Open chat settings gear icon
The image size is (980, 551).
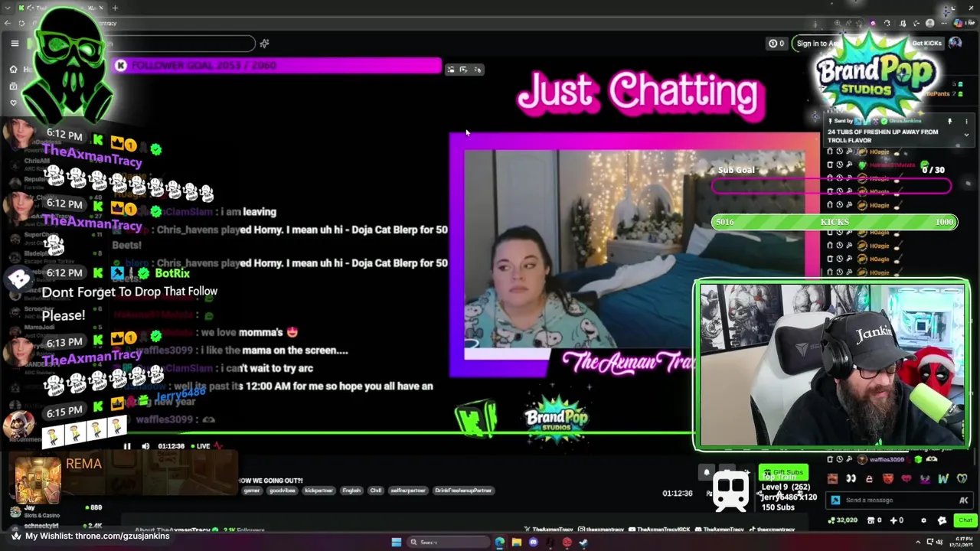tap(923, 520)
